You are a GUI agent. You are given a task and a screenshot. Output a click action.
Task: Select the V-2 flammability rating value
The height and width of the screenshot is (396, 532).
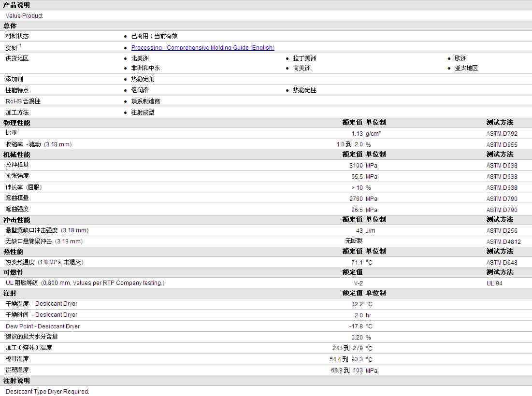click(x=358, y=283)
